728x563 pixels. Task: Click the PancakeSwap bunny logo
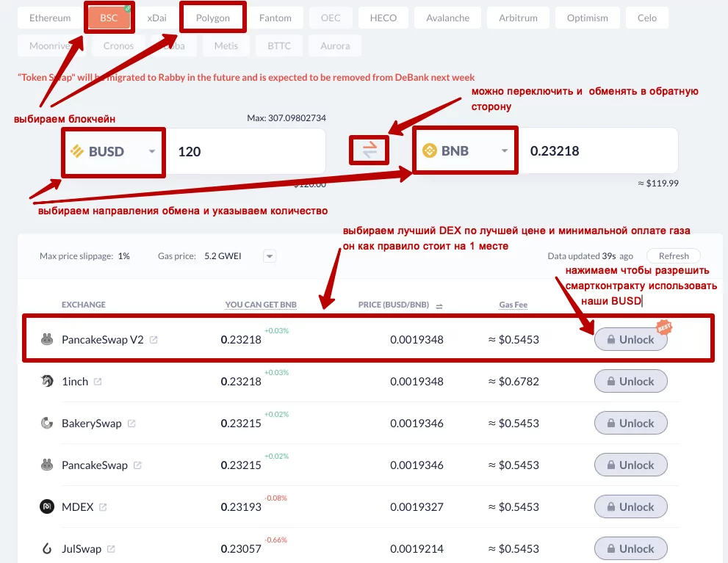point(47,465)
